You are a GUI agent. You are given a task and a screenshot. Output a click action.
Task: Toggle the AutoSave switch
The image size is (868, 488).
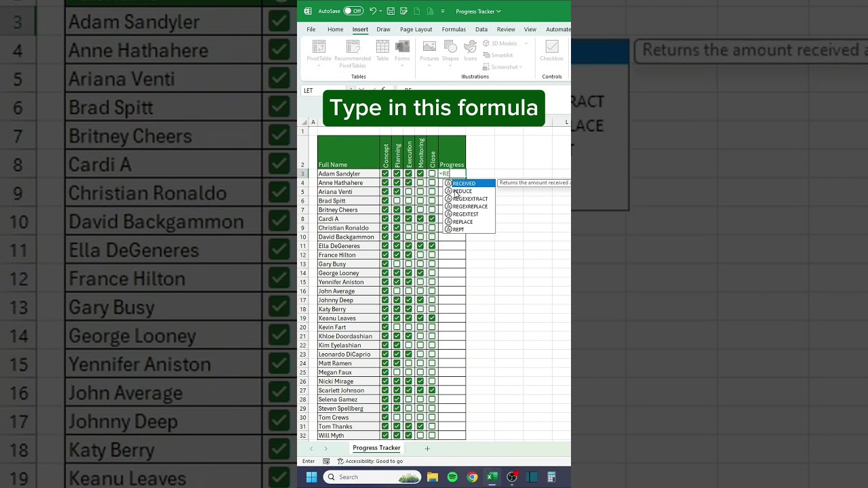click(353, 11)
